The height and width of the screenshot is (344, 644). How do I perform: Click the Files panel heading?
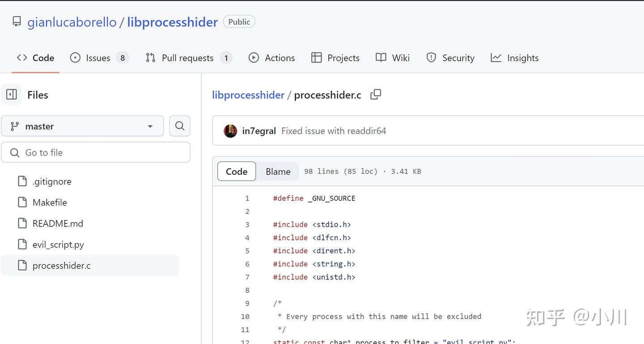38,95
